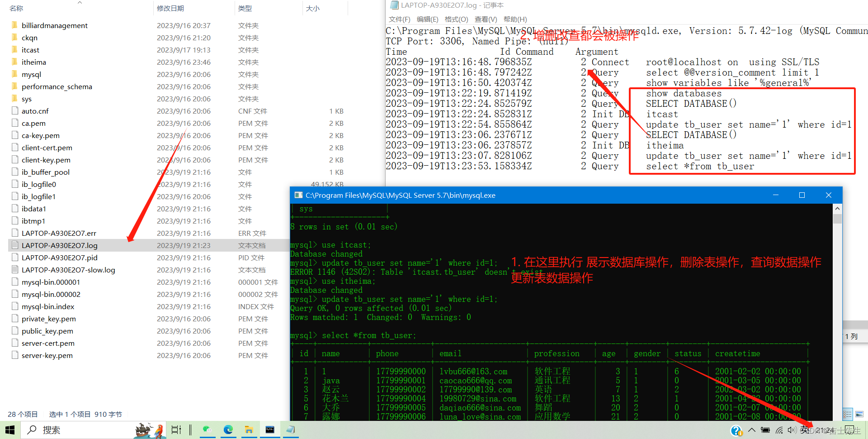
Task: Show hidden system tray icons
Action: tap(751, 430)
